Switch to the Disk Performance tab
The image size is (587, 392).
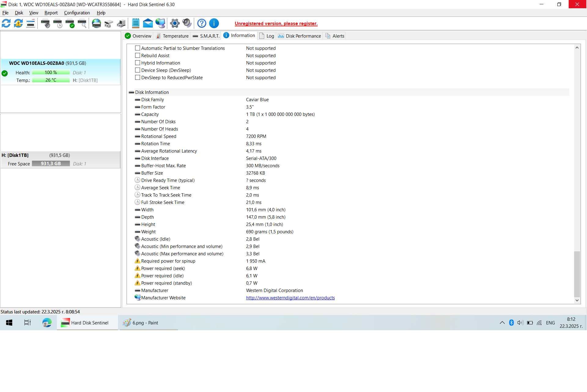coord(300,36)
